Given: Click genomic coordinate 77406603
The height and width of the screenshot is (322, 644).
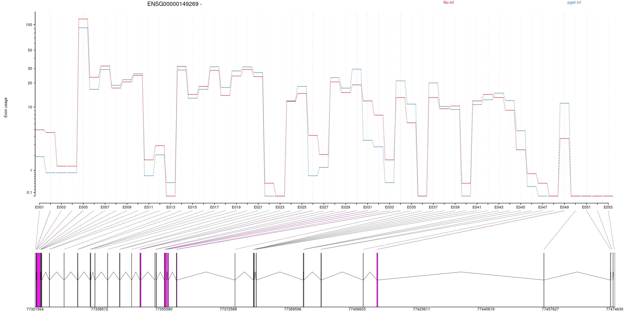Looking at the screenshot, I should click(x=357, y=309).
